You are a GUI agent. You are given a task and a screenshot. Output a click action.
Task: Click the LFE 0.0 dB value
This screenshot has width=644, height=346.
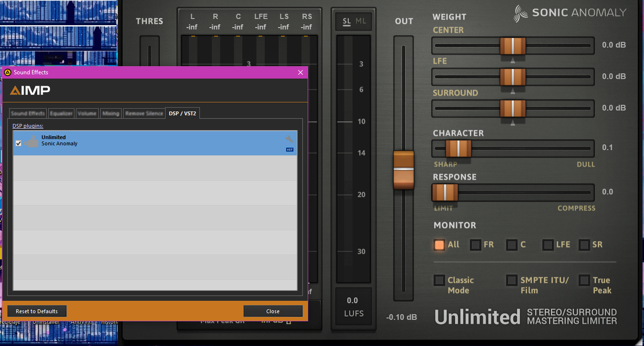click(x=614, y=76)
